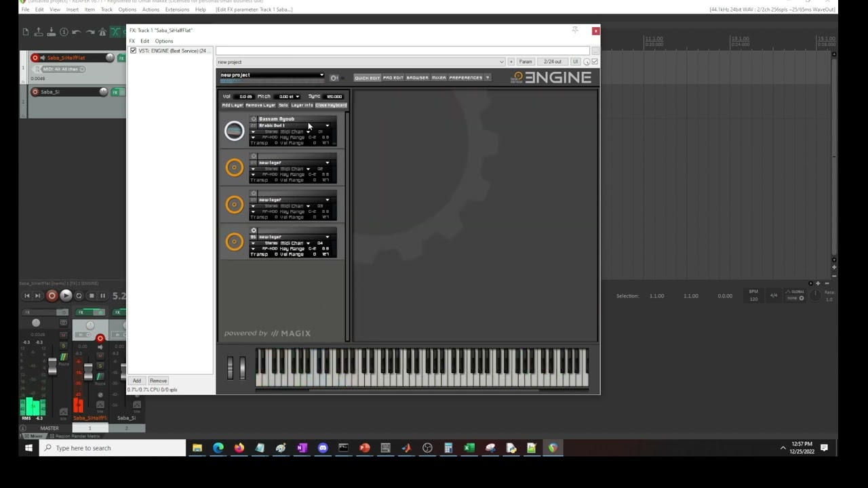
Task: Click the Open Project upload-arrow toolbar icon
Action: tap(39, 32)
